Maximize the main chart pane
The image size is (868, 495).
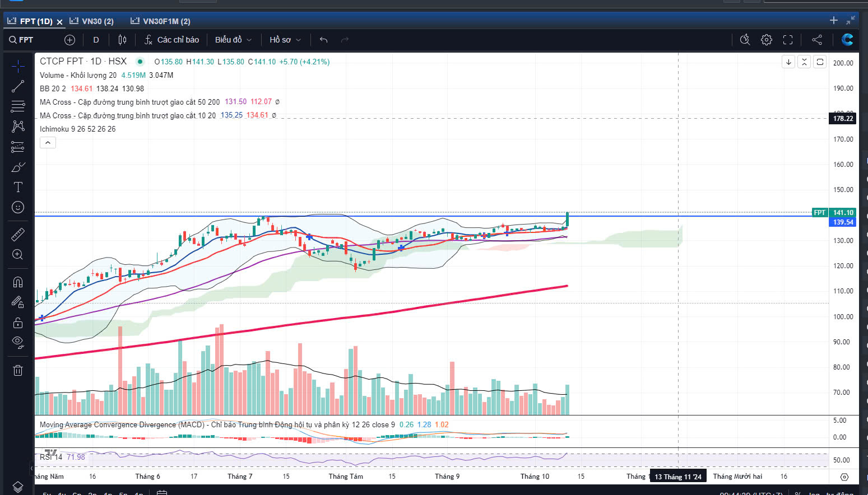click(820, 62)
